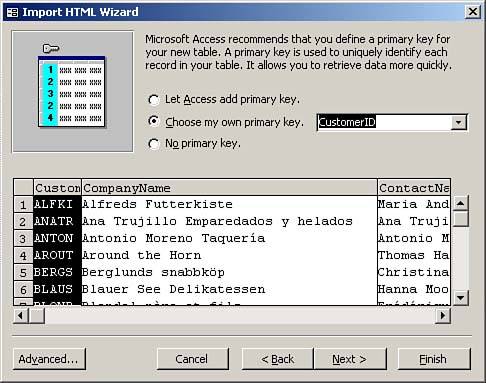The image size is (486, 383).
Task: Click the Alfreds Futterkiste cell
Action: (229, 204)
